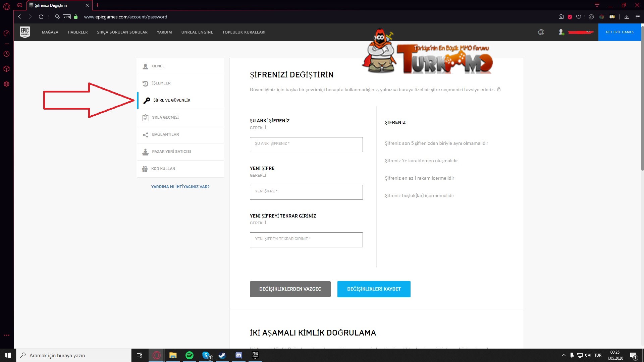Image resolution: width=644 pixels, height=362 pixels.
Task: Expand the system tray hidden icons chevron
Action: click(563, 355)
